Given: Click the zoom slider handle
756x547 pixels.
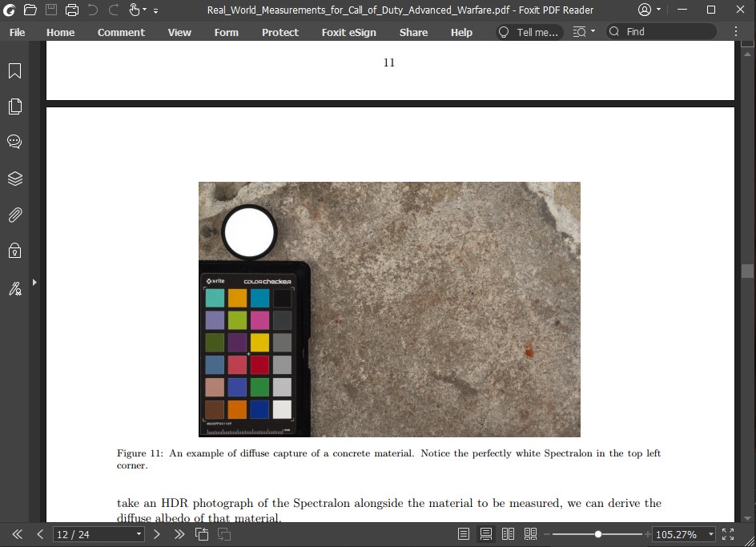Looking at the screenshot, I should [598, 534].
